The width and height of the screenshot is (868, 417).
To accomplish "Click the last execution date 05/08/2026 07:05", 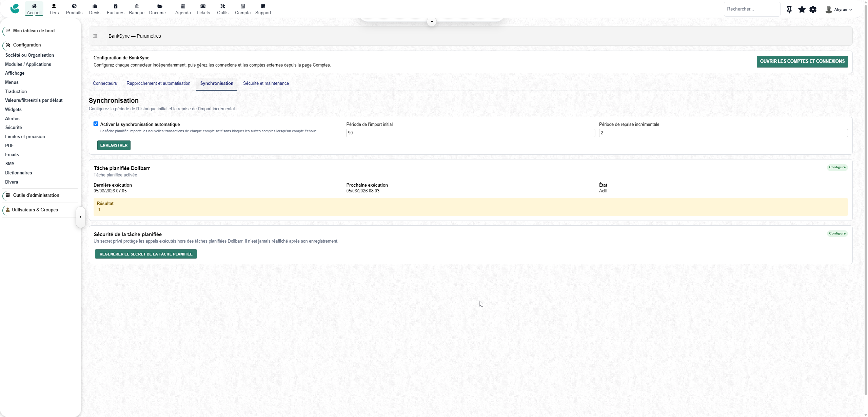I will tap(110, 191).
